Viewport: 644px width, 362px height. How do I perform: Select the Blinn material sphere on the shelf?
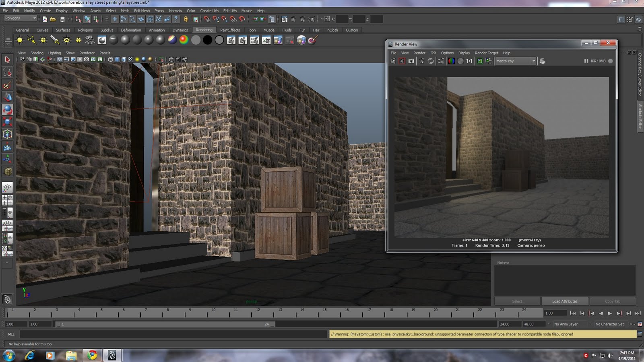[125, 40]
